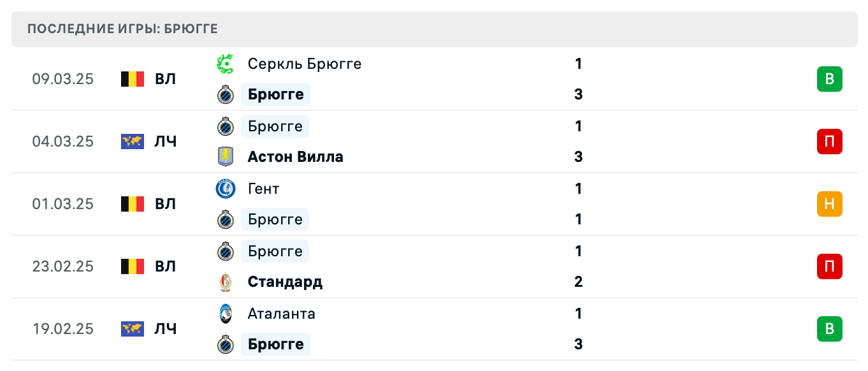Screen dimensions: 868x371
Task: Click the red П badge for Standard match
Action: pyautogui.click(x=829, y=266)
